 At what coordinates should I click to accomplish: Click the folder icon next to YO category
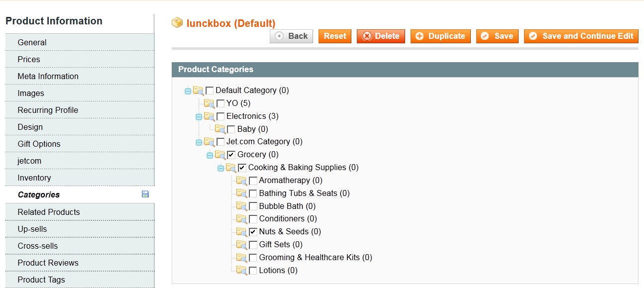(210, 103)
